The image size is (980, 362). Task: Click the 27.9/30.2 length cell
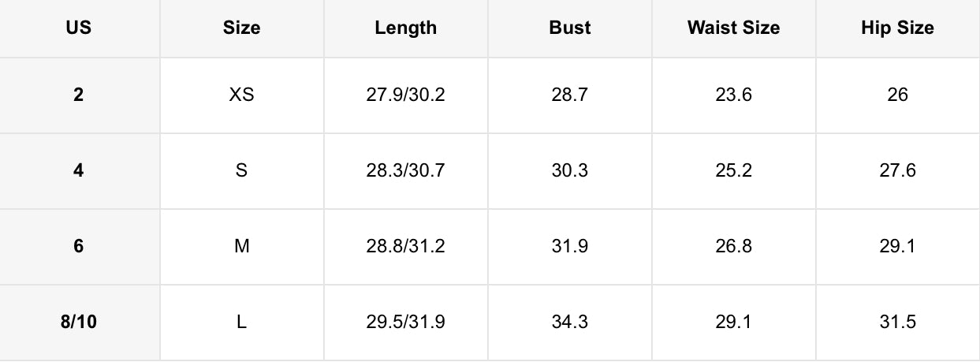(x=405, y=95)
